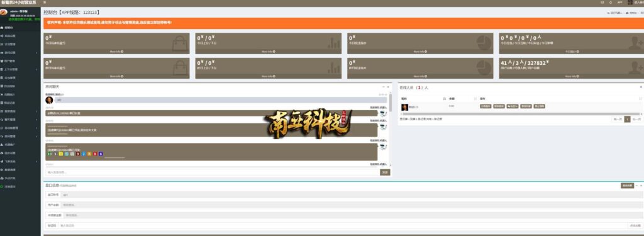This screenshot has height=236, width=644.
Task: Click the 注销退出 sidebar item
Action: coord(9,186)
